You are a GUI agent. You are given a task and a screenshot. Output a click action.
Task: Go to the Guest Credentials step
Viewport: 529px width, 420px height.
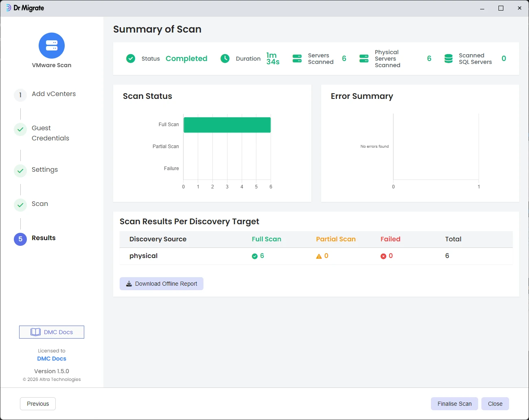point(50,133)
